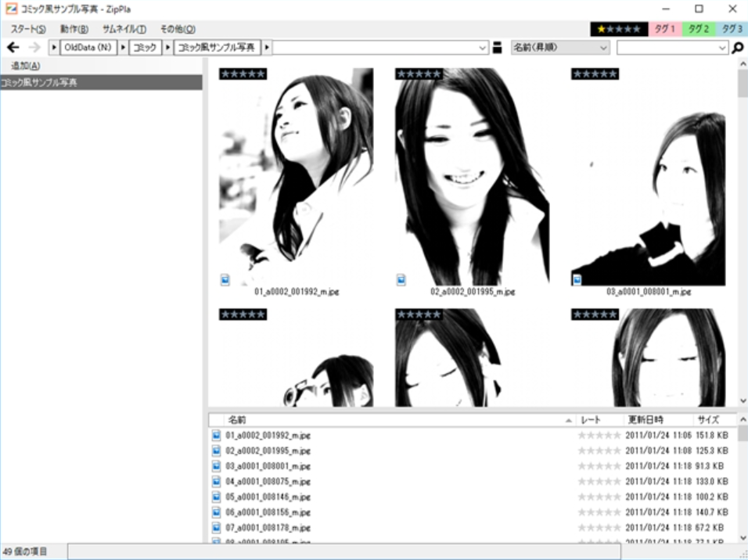Screen dimensions: 748x560
Task: Open thumbnail image 03_a0001_008001_m.jpg
Action: point(649,177)
